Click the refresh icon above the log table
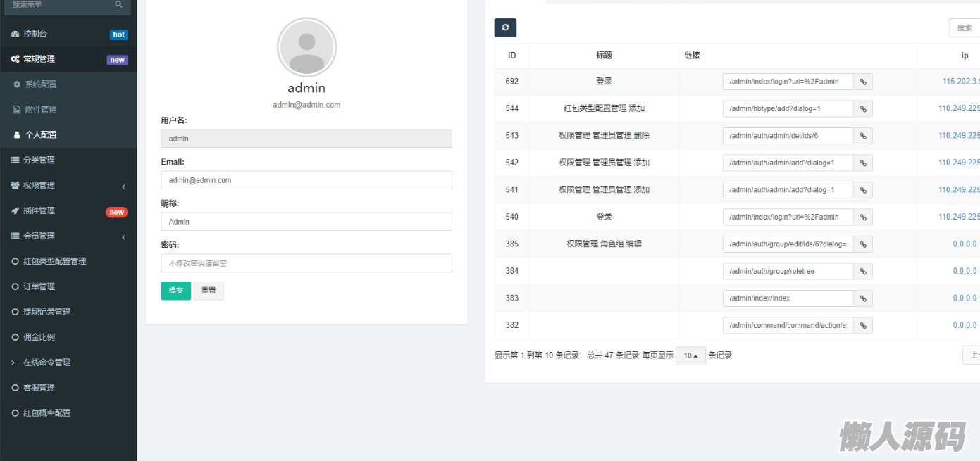The image size is (980, 461). coord(505,27)
